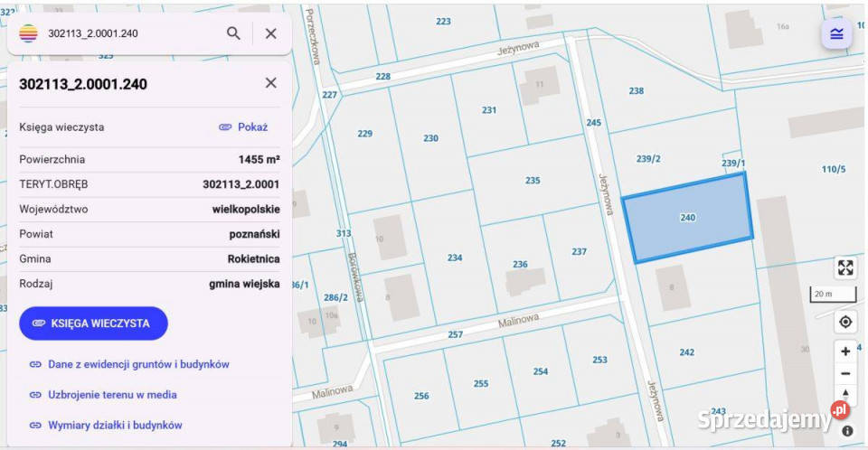Open Wymiary działki i budynków link
Image resolution: width=868 pixels, height=450 pixels.
pos(115,425)
